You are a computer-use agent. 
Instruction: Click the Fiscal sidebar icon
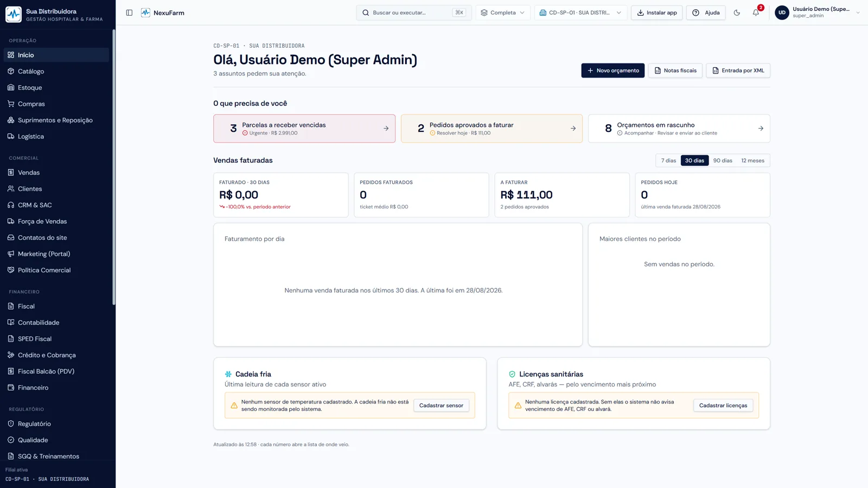[11, 306]
